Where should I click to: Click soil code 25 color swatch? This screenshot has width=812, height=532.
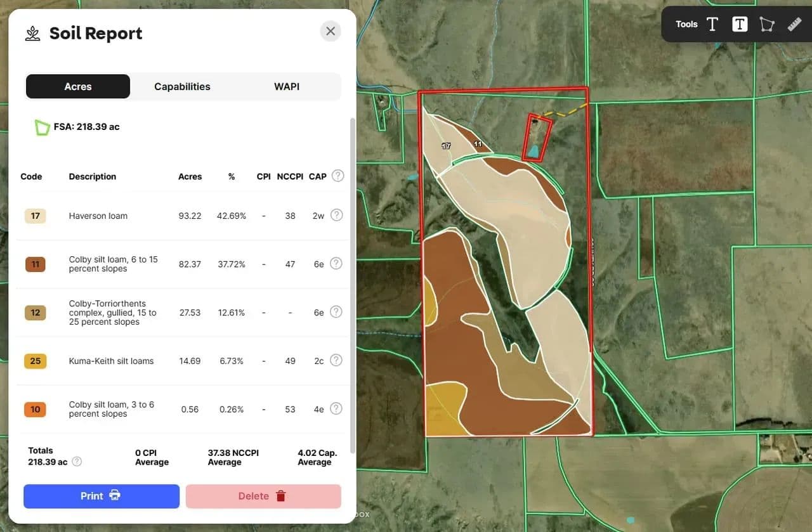[36, 361]
